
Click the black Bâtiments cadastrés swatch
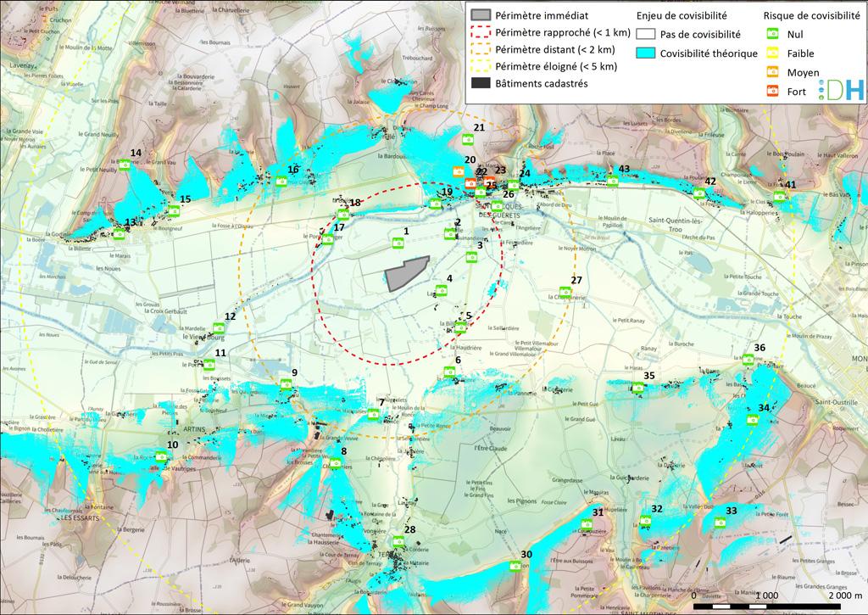481,83
